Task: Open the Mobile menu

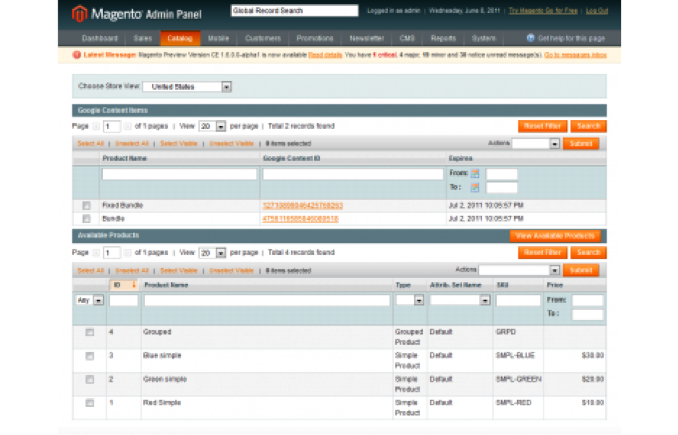Action: pos(218,38)
